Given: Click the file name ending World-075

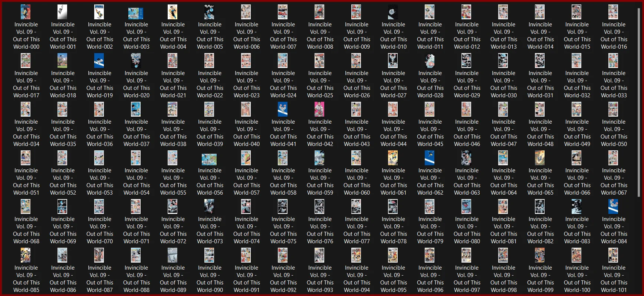Looking at the screenshot, I should click(283, 230).
